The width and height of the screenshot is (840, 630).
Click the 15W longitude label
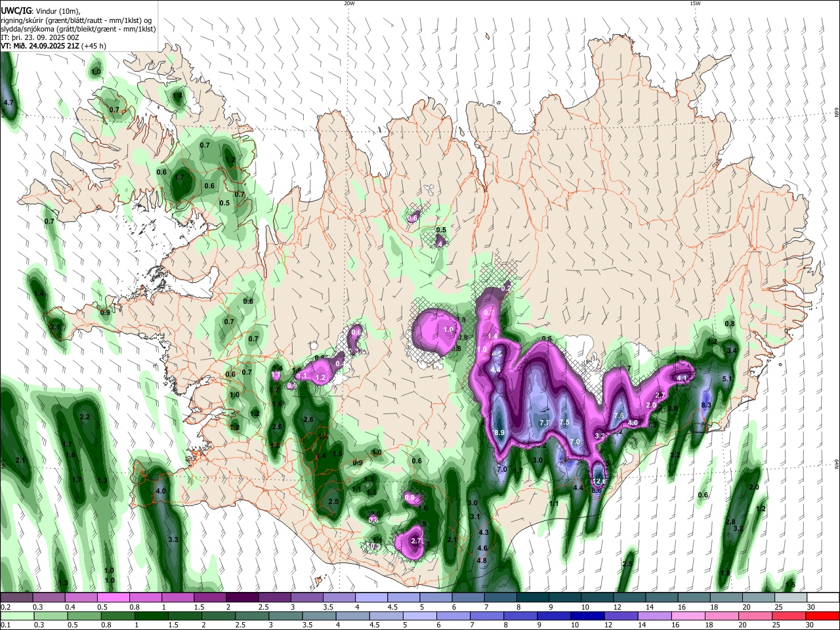pyautogui.click(x=695, y=3)
